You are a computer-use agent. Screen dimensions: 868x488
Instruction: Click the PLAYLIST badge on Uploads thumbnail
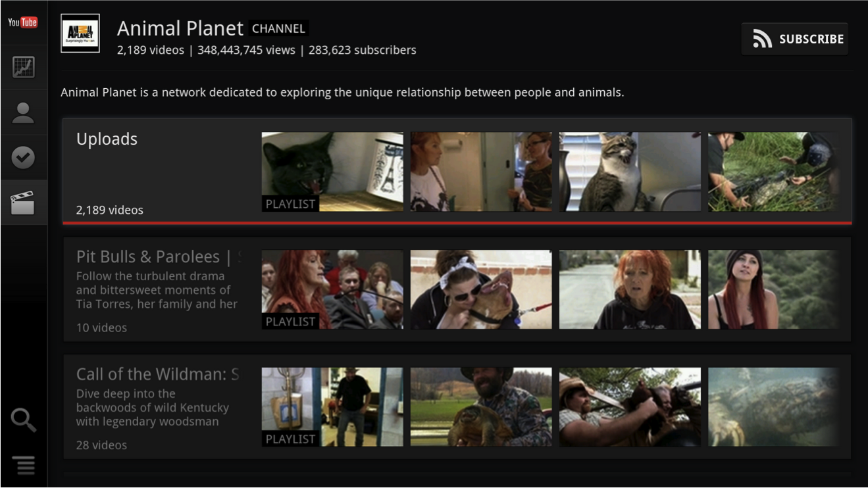pos(290,204)
